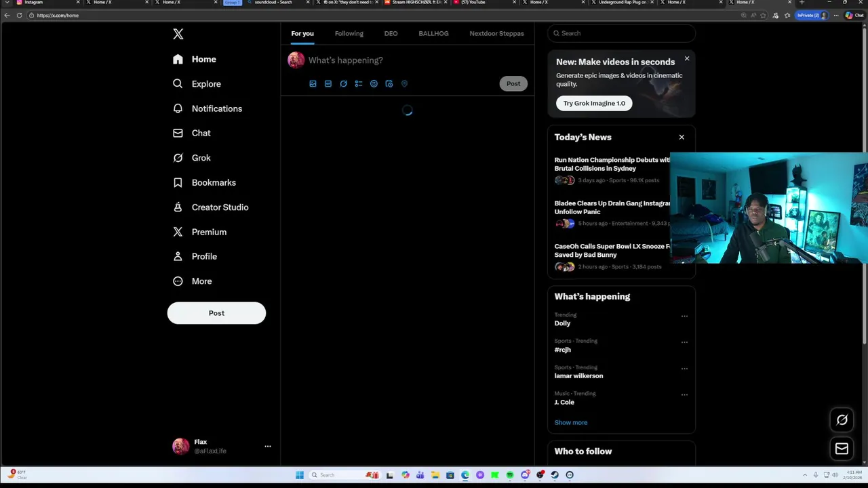Click the composer profile avatar
Viewport: 868px width, 488px height.
click(296, 60)
